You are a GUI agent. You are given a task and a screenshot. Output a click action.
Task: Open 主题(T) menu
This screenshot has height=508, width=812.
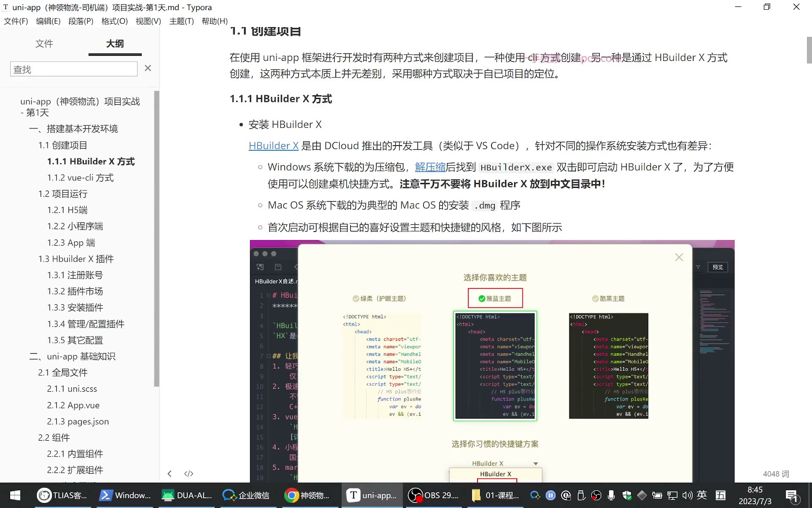(181, 21)
